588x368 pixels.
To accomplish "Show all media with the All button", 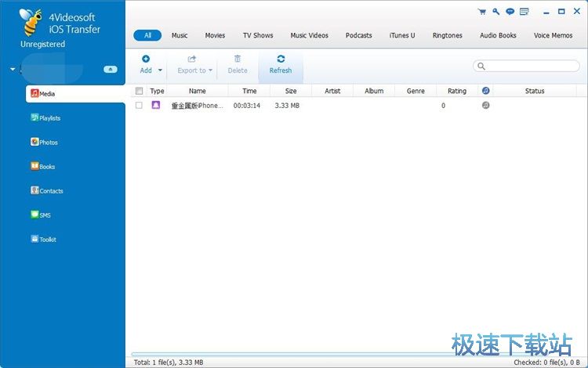I will [147, 35].
